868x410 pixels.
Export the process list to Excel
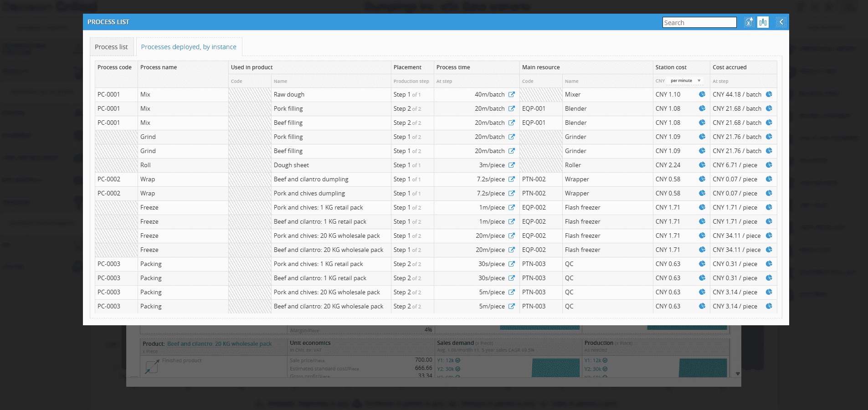click(x=749, y=22)
